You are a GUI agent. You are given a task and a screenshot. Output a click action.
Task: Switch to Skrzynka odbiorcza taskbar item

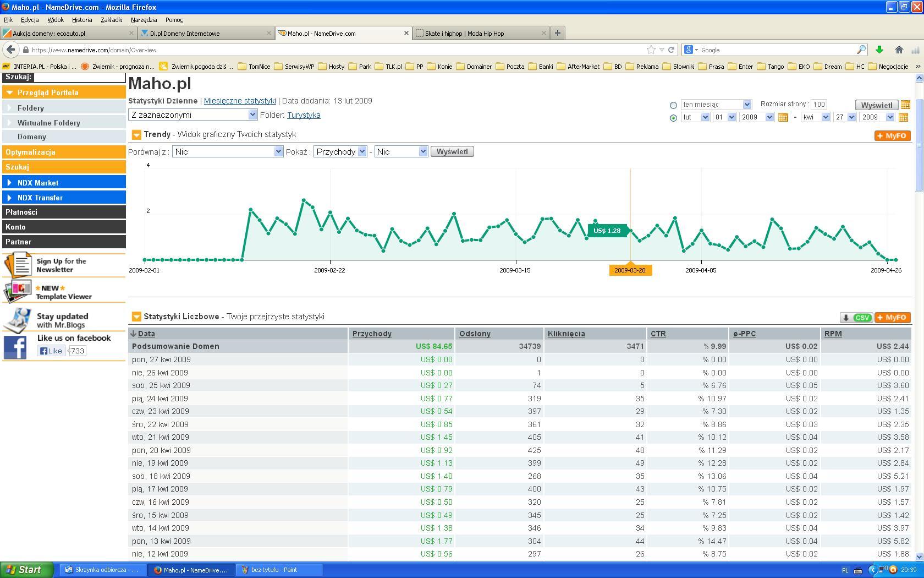coord(102,570)
